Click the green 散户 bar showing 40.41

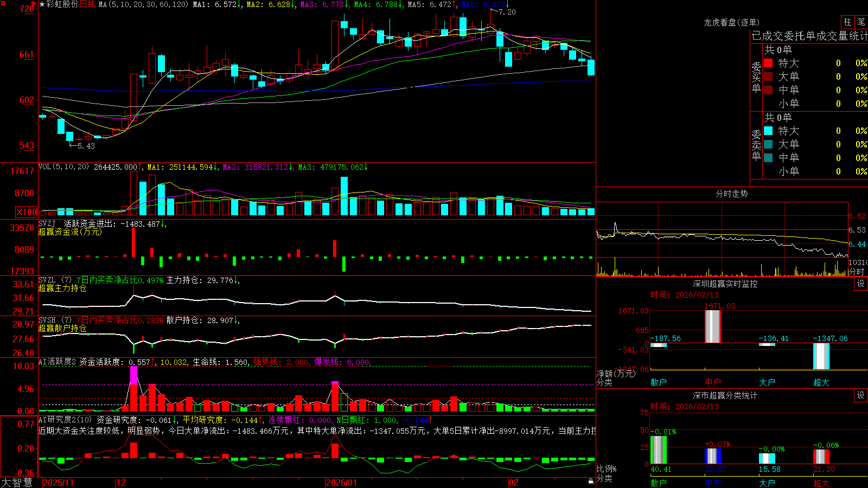point(659,450)
